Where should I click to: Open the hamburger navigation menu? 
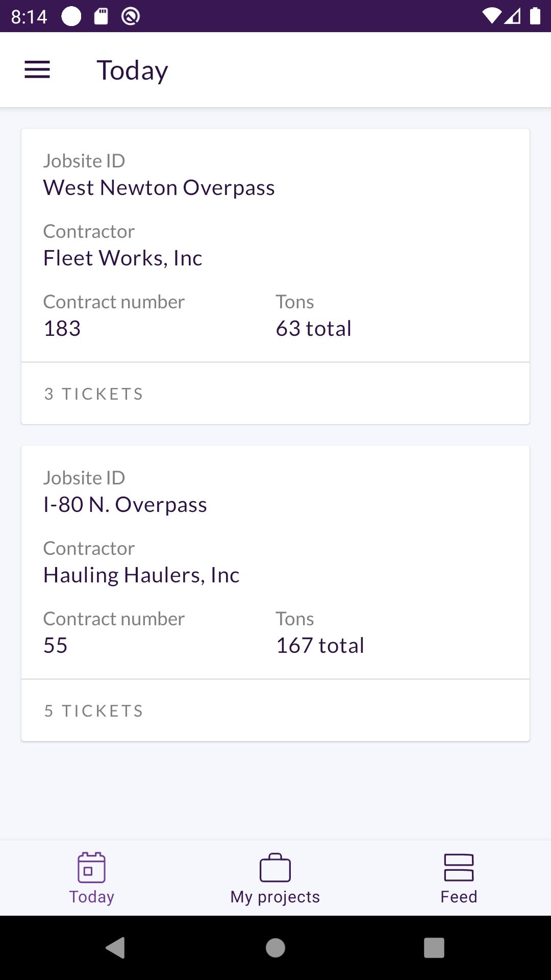(x=37, y=70)
